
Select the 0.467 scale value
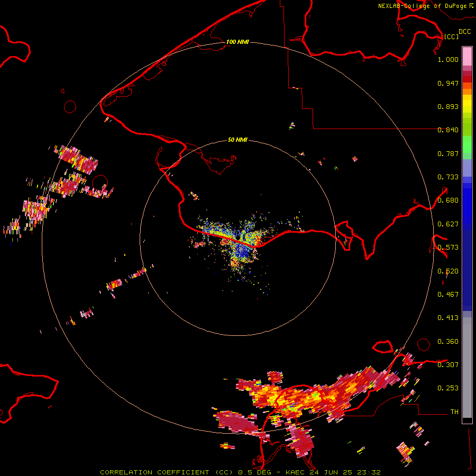(448, 295)
